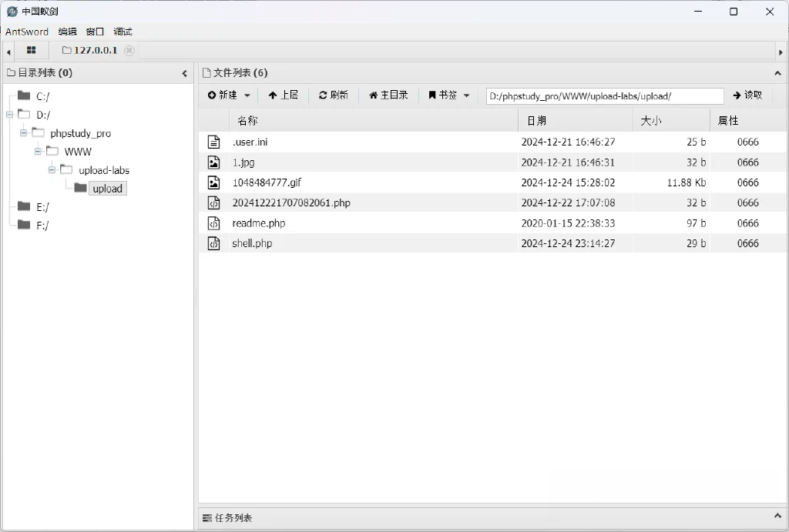
Task: Open the AntSword menu
Action: coord(27,32)
